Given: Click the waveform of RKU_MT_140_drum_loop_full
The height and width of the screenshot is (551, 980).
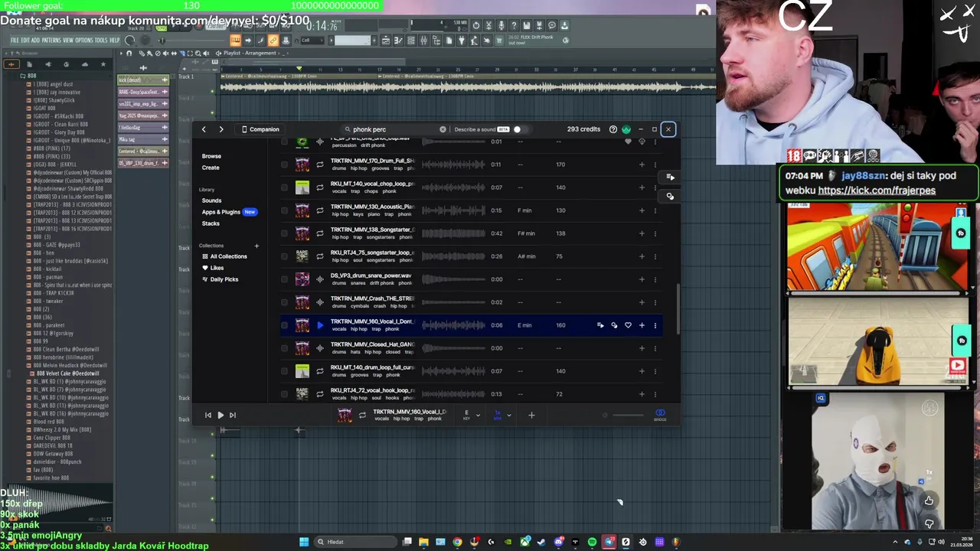Looking at the screenshot, I should point(454,371).
